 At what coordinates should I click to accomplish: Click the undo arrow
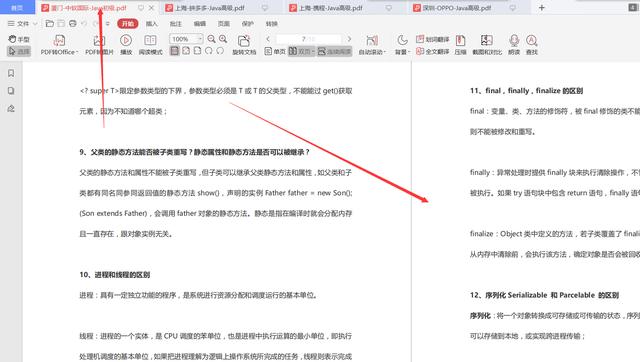(84, 24)
